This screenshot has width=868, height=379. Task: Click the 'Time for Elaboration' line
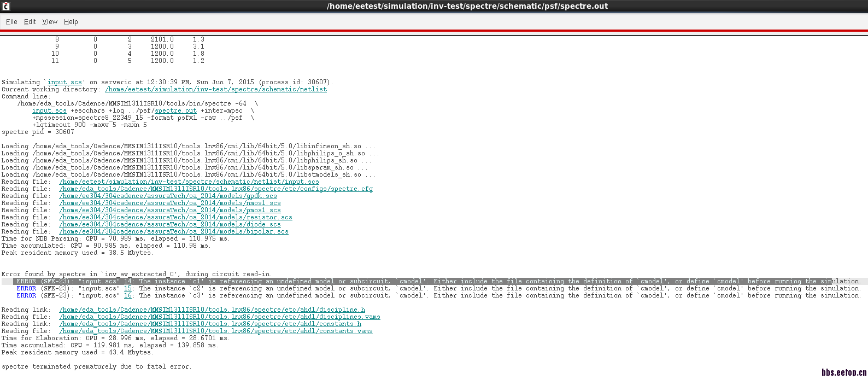pos(116,338)
